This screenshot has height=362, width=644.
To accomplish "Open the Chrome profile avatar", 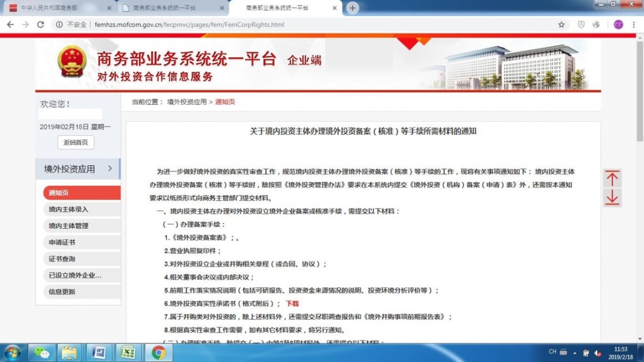I will click(618, 25).
